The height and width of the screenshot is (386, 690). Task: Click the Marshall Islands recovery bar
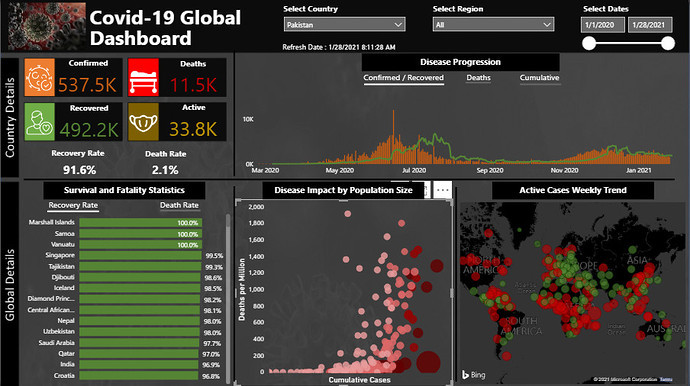pos(140,223)
